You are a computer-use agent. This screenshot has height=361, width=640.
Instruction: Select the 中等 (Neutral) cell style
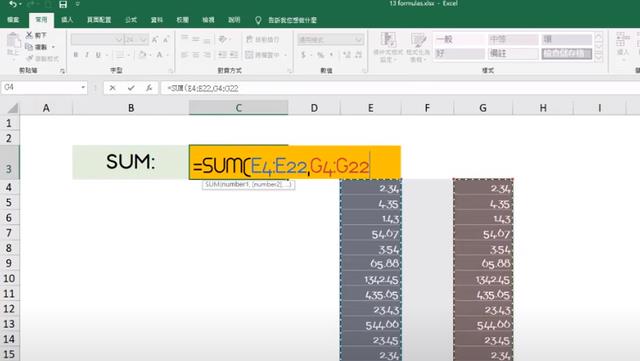tap(513, 39)
